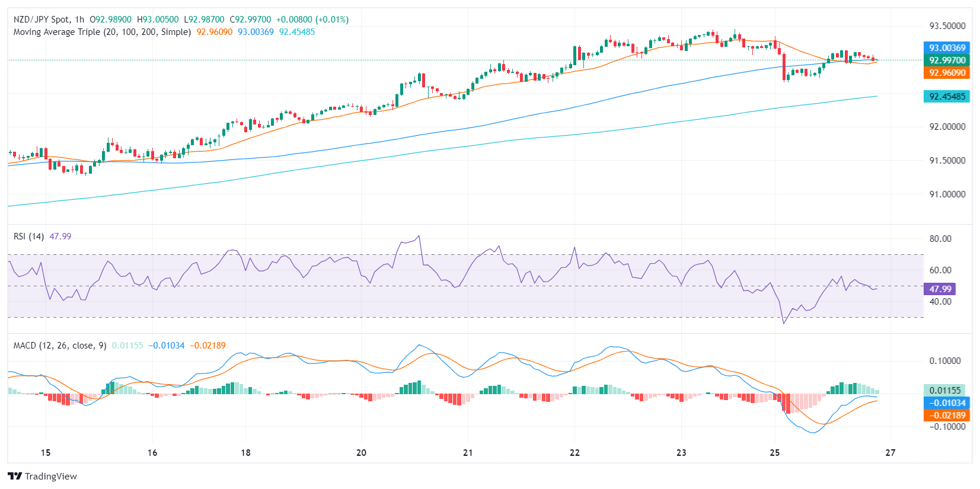Viewport: 980px width, 489px height.
Task: Select the MACD (12, 26, close, 9) label
Action: pos(60,346)
